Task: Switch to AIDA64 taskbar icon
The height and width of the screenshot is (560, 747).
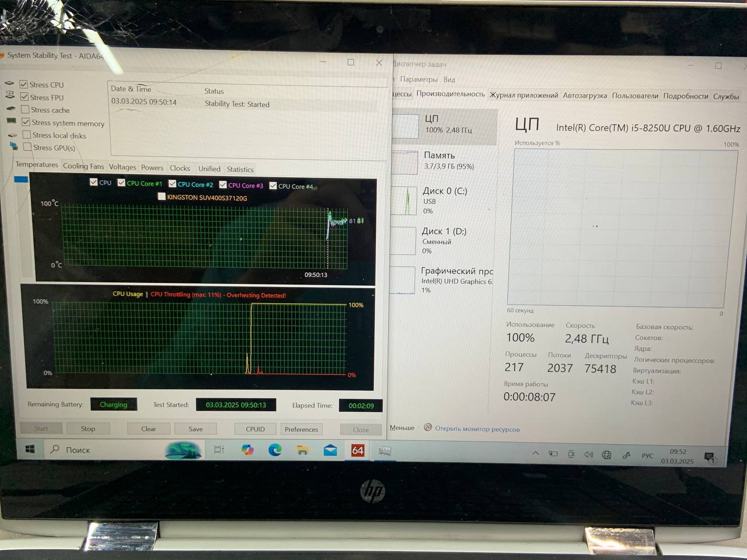Action: pyautogui.click(x=358, y=450)
